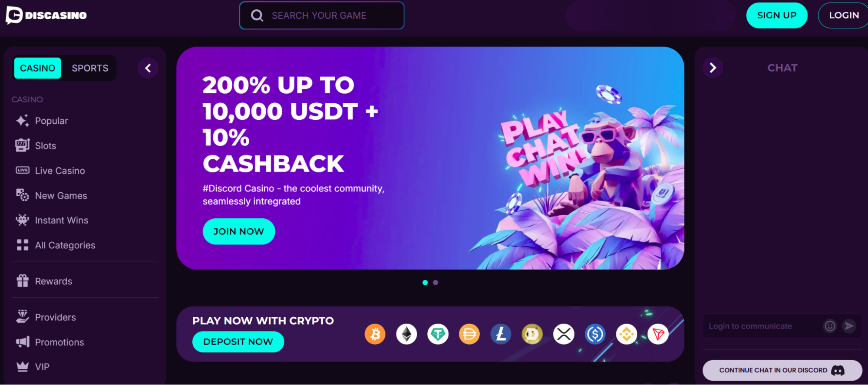Select the Dogecoin icon
868x385 pixels.
click(532, 335)
